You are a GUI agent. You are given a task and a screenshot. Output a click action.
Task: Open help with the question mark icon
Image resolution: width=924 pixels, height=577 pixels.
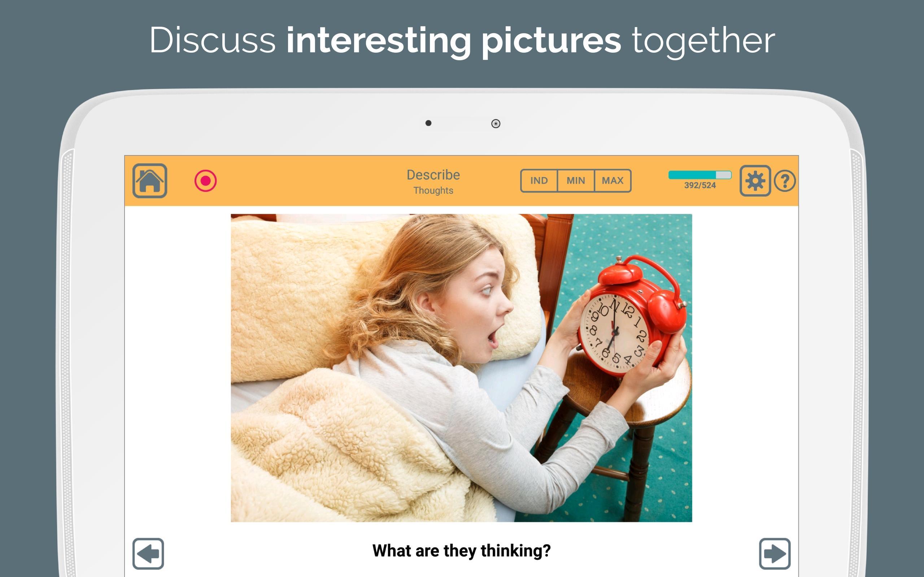(785, 181)
